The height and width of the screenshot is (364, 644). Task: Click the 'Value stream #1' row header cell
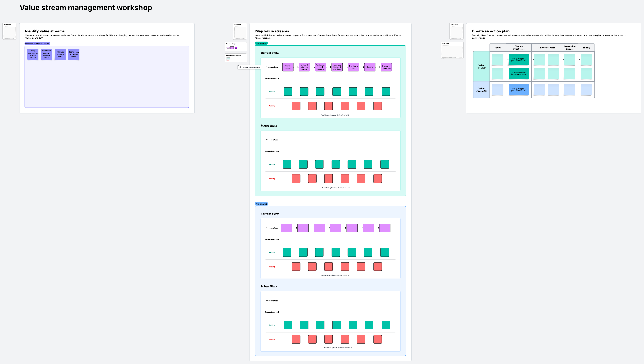coord(481,66)
